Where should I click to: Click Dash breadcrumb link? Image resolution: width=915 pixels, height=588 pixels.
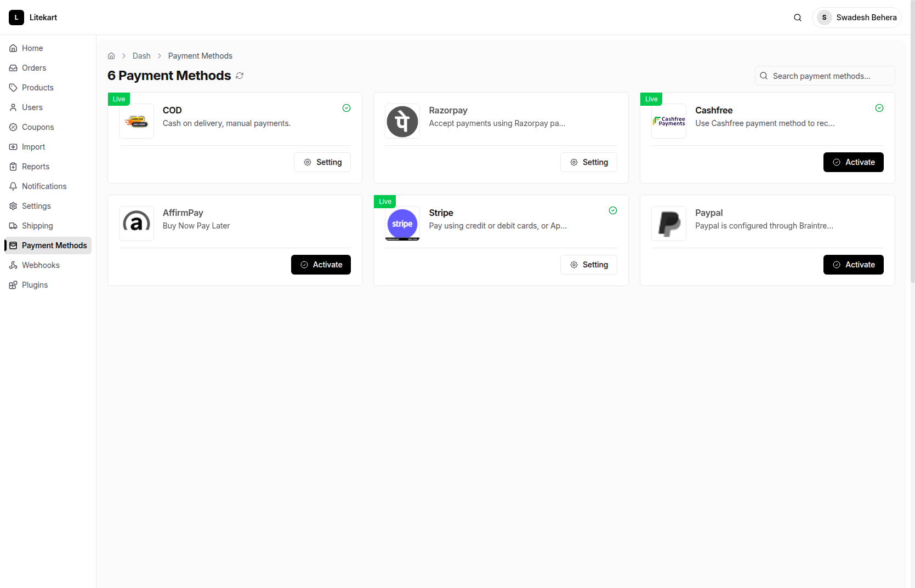click(141, 56)
